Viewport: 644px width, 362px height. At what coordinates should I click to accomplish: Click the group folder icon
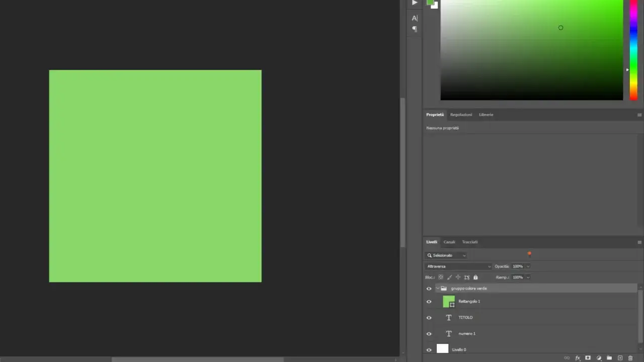click(x=444, y=289)
